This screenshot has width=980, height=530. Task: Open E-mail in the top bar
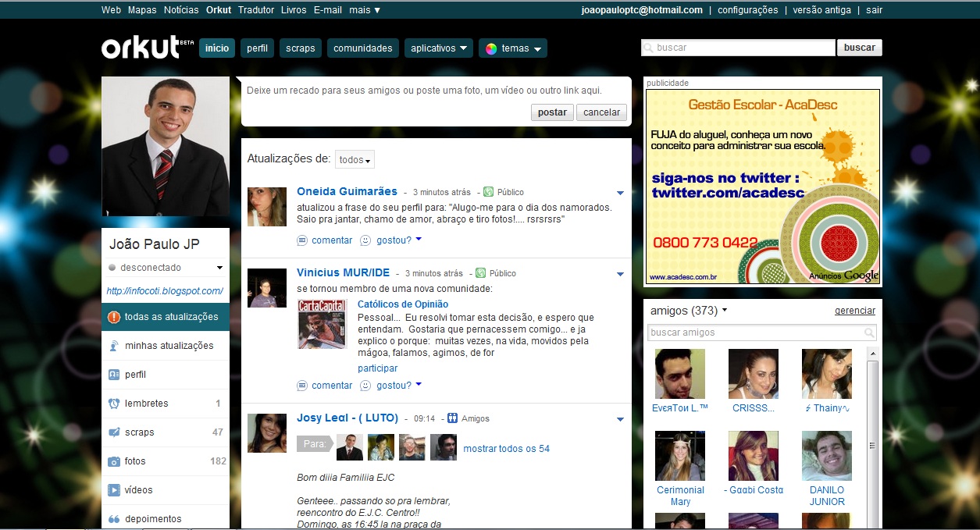pyautogui.click(x=328, y=10)
